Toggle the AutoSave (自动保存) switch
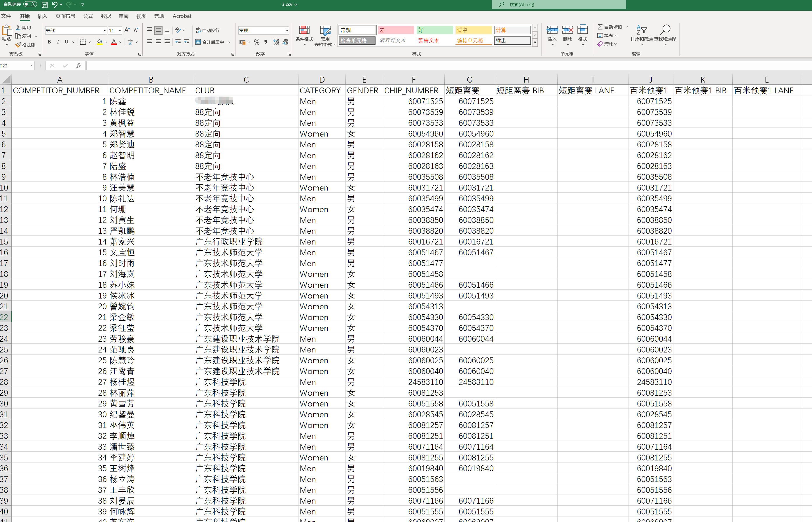The width and height of the screenshot is (812, 522). 30,4
